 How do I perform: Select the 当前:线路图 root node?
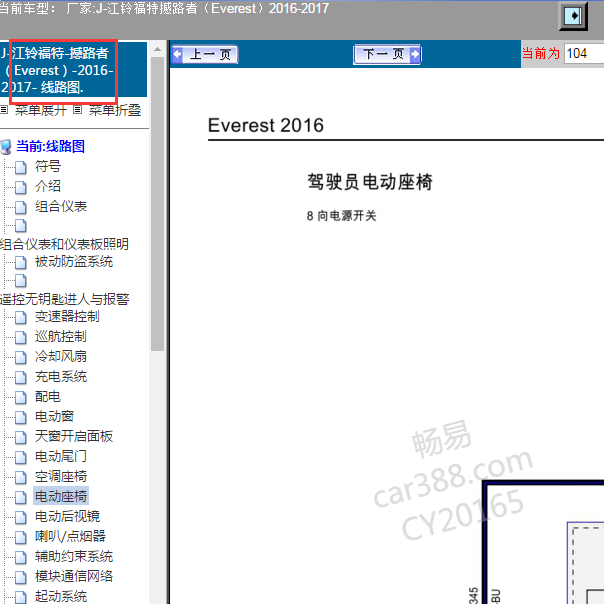click(x=50, y=146)
